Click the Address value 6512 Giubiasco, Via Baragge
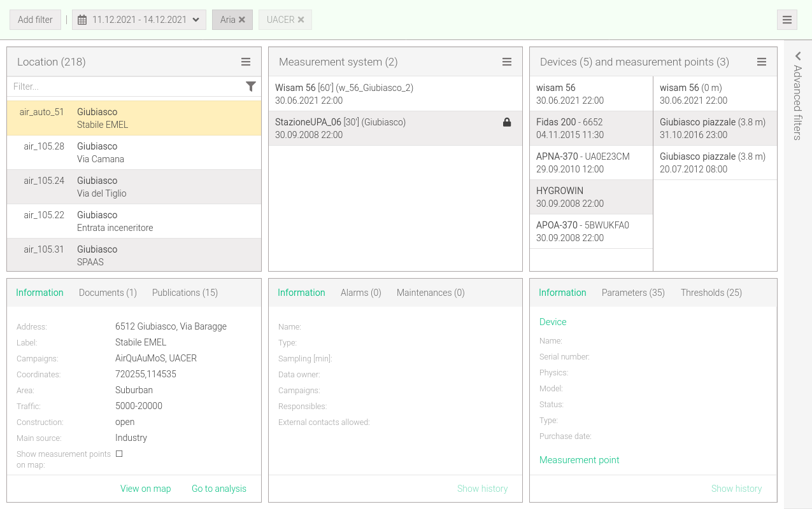Viewport: 812px width, 509px height. pyautogui.click(x=171, y=326)
